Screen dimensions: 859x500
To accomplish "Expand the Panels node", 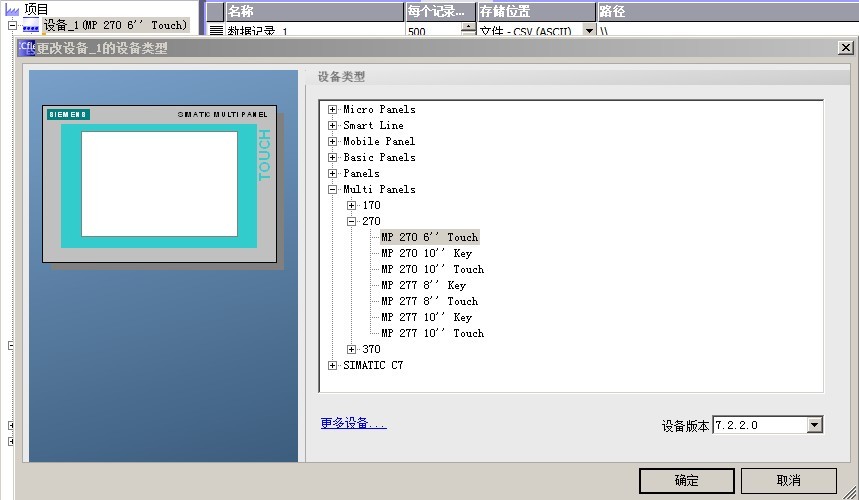I will pos(332,174).
